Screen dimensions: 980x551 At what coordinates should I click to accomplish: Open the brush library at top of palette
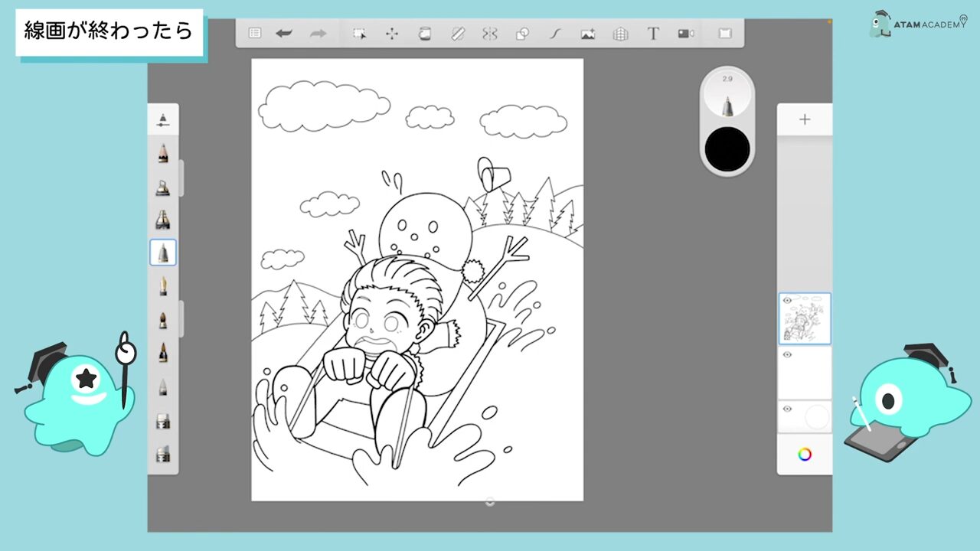click(x=163, y=119)
